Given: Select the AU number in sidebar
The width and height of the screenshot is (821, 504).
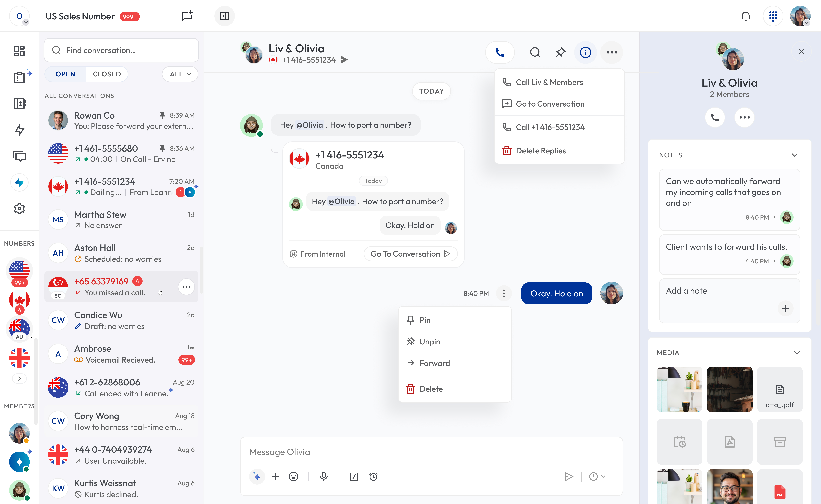Looking at the screenshot, I should 19,329.
